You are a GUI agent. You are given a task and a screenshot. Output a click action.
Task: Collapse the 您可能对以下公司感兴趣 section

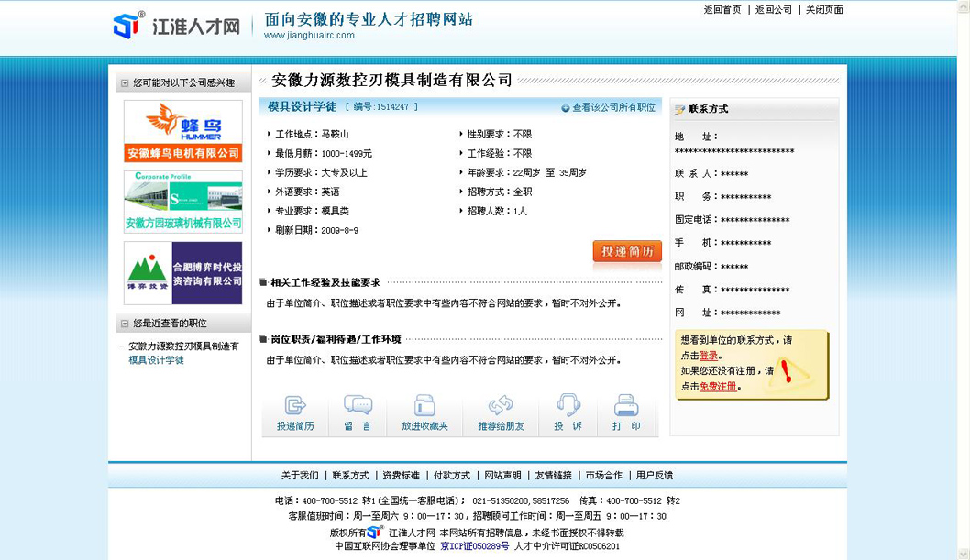point(124,83)
